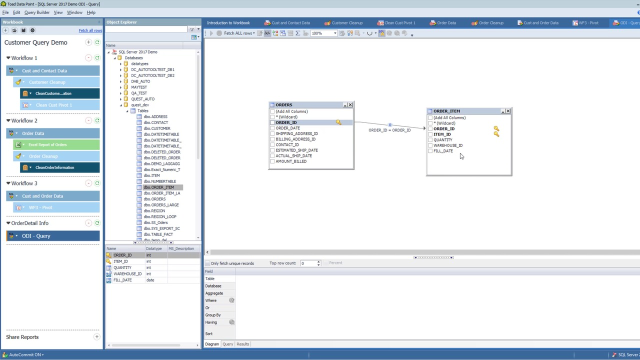Collapse Workflow 2 section
640x360 pixels.
[8, 120]
